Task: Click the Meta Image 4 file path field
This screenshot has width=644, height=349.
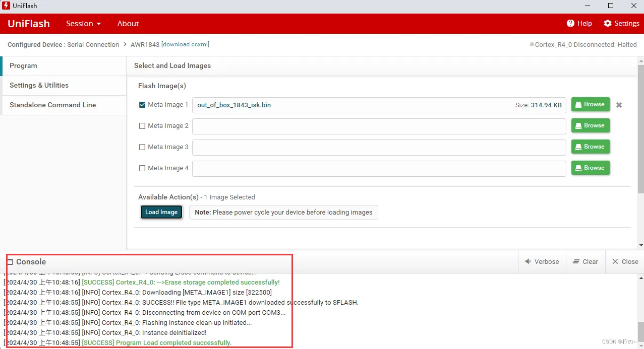Action: pyautogui.click(x=379, y=168)
